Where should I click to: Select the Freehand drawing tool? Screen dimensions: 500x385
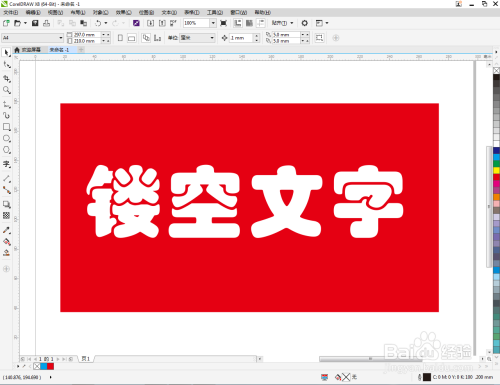(x=6, y=104)
